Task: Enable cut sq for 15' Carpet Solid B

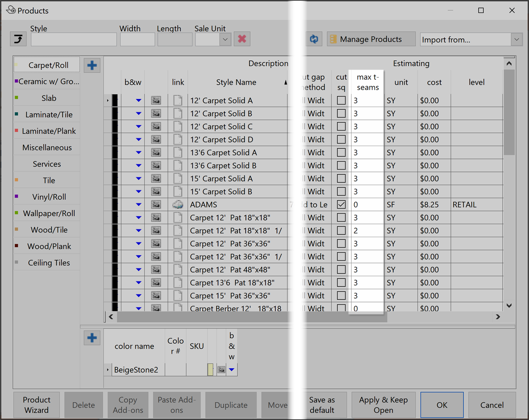Action: [341, 192]
